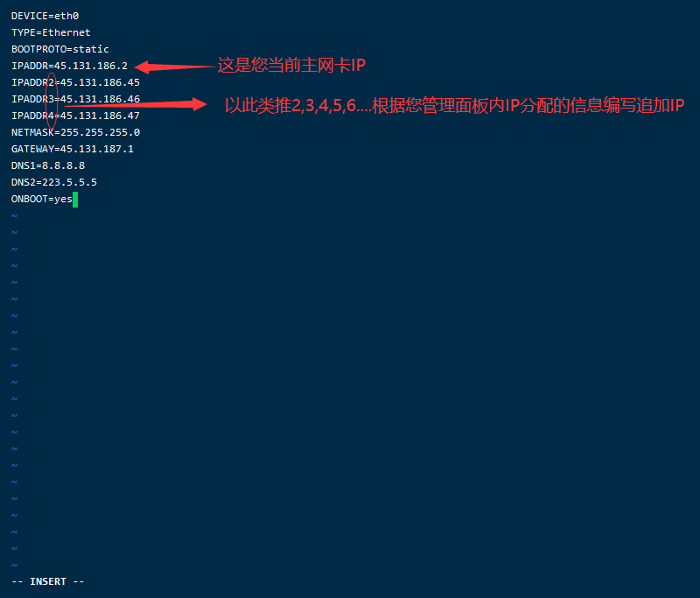The width and height of the screenshot is (700, 598).
Task: Click the red annotation mentioning 2,3,4,5,6
Action: pyautogui.click(x=454, y=106)
